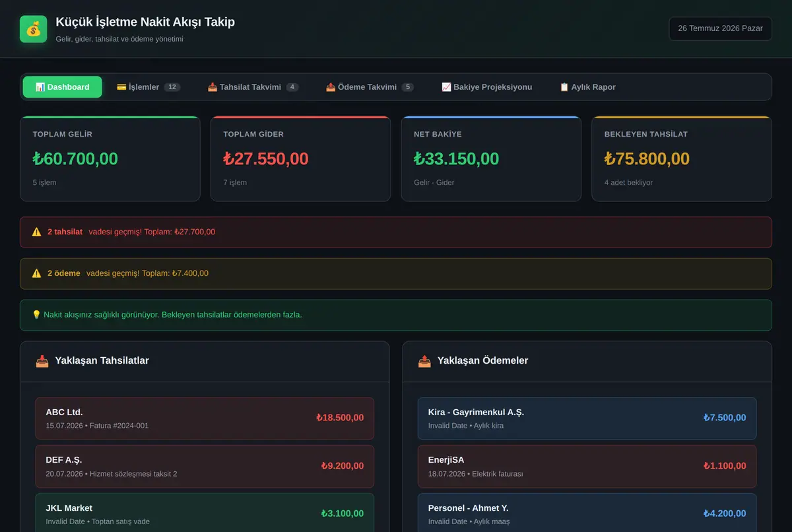
Task: Click the Toplam Gider summary card
Action: click(x=300, y=158)
